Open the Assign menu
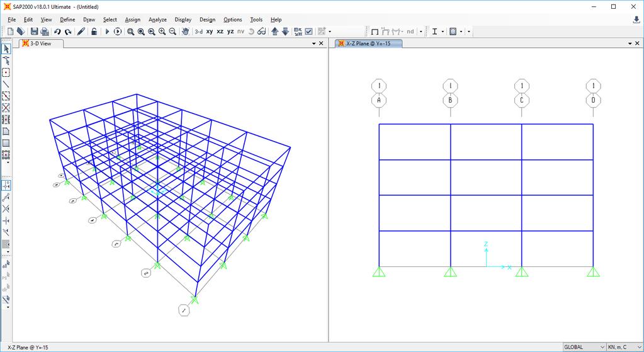The image size is (644, 352). (132, 20)
